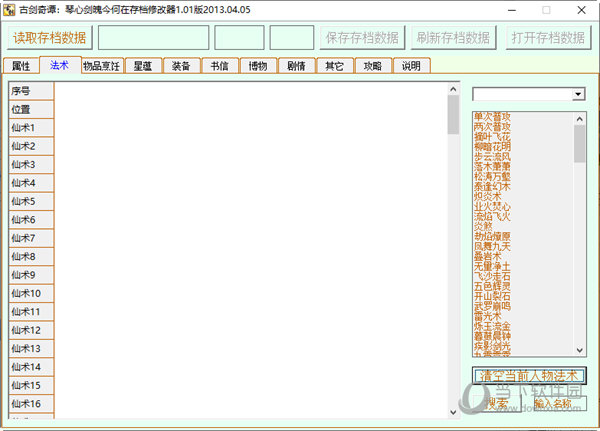600x431 pixels.
Task: Click the 保存存档数据 button
Action: pos(362,38)
